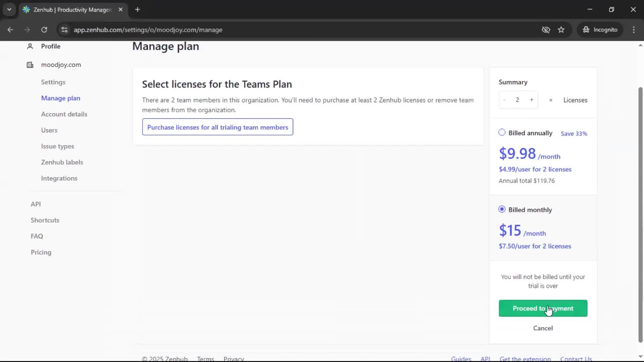Click the Incognito profile indicator
Image resolution: width=644 pixels, height=362 pixels.
(x=600, y=29)
